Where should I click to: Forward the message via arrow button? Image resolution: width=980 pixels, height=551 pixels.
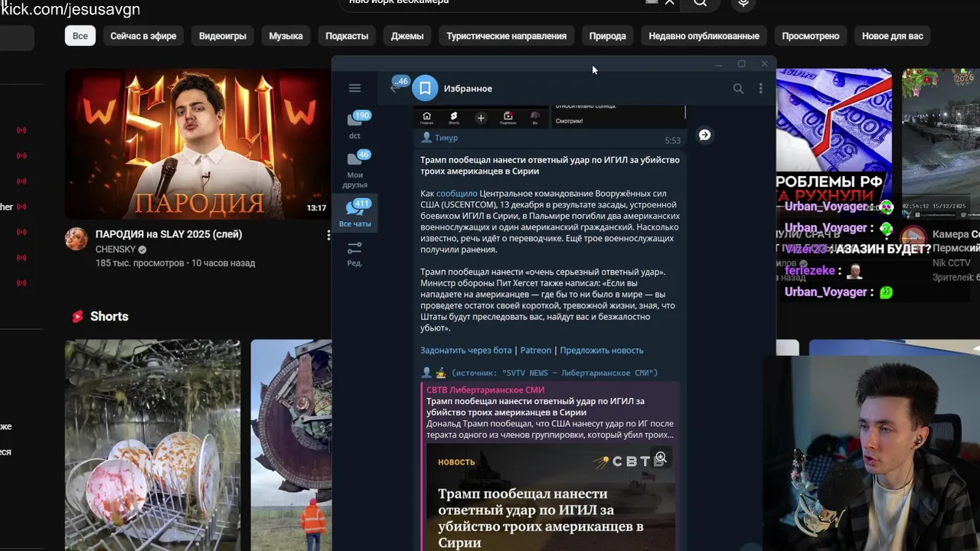click(x=704, y=135)
